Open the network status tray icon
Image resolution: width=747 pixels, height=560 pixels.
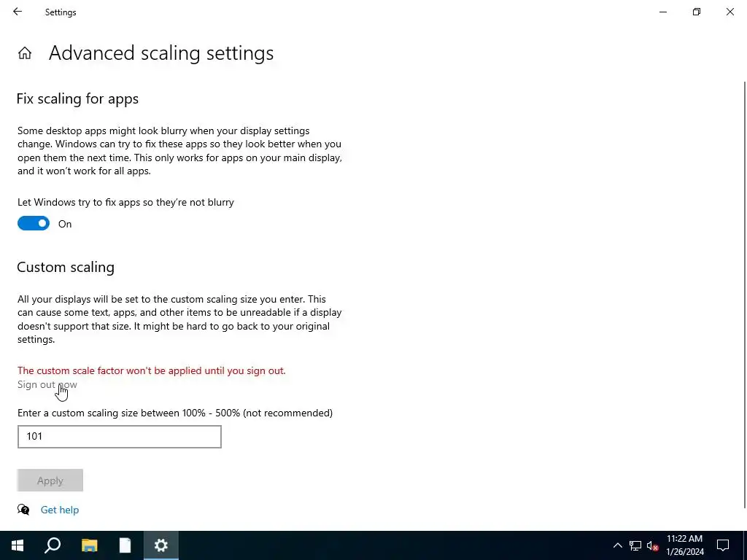[635, 545]
